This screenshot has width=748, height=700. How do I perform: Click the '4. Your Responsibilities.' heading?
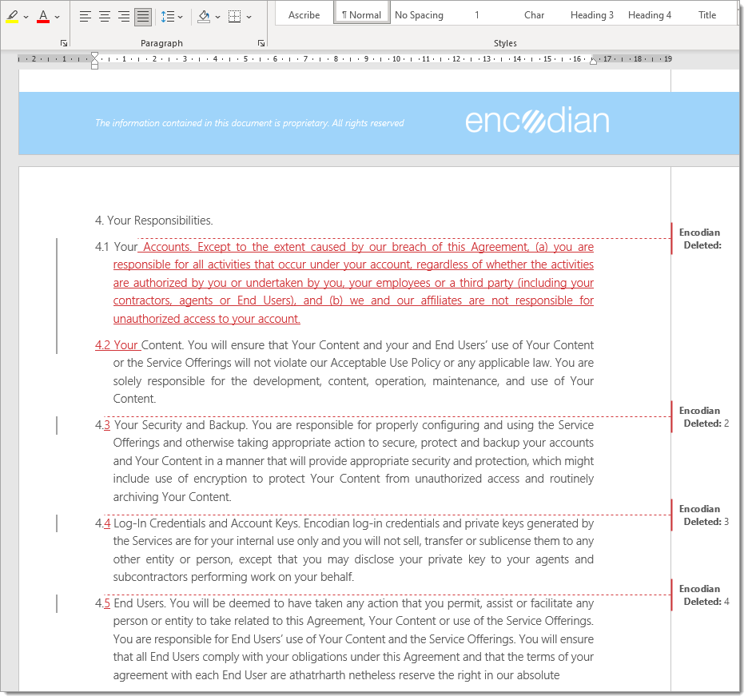[153, 221]
